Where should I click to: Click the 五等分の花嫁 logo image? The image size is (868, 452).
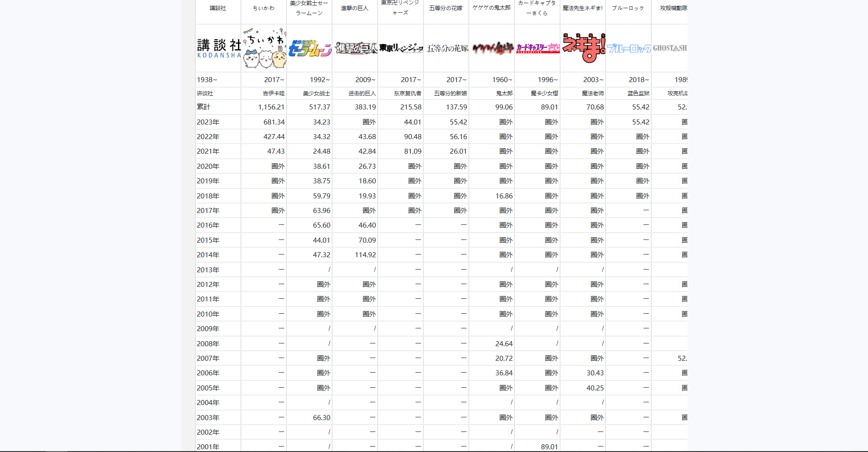[x=447, y=48]
